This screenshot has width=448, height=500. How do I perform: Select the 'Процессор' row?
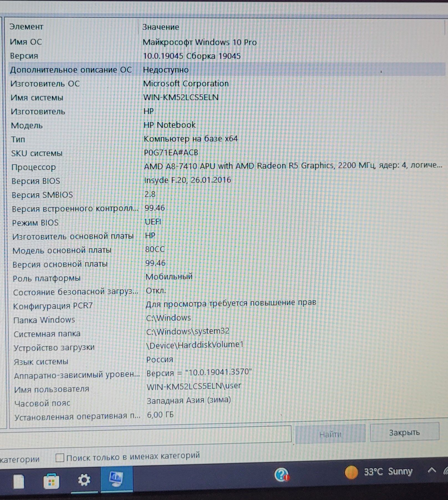[227, 167]
